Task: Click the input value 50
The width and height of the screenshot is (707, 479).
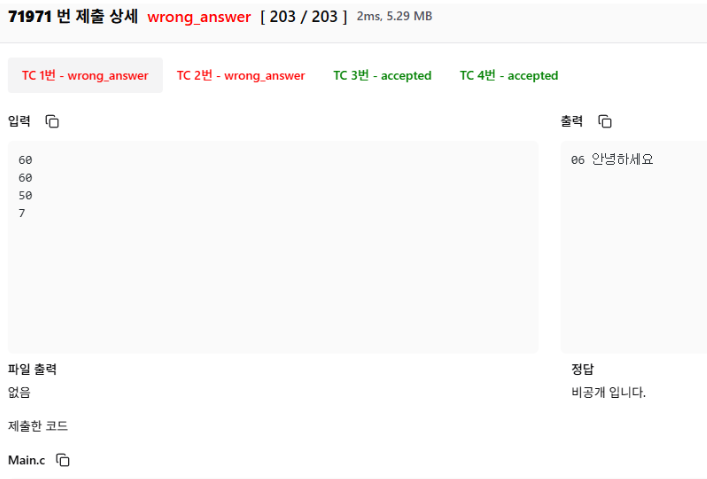Action: (25, 195)
